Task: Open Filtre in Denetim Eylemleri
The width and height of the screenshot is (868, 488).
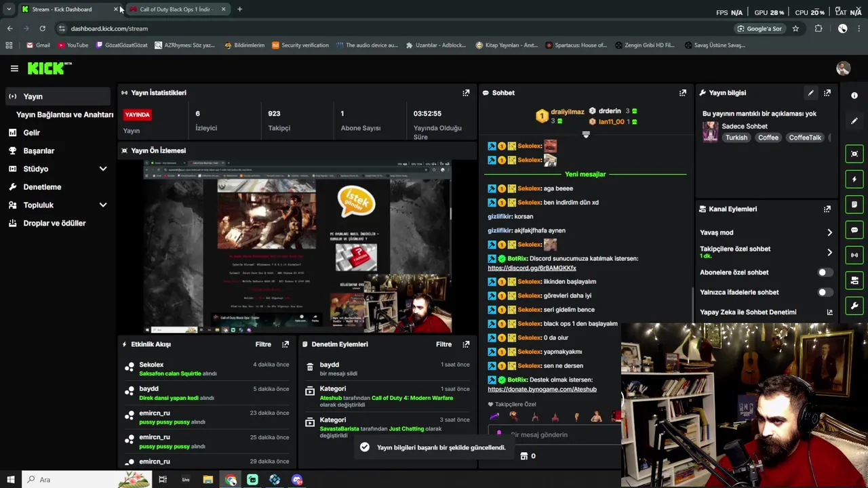Action: click(443, 344)
